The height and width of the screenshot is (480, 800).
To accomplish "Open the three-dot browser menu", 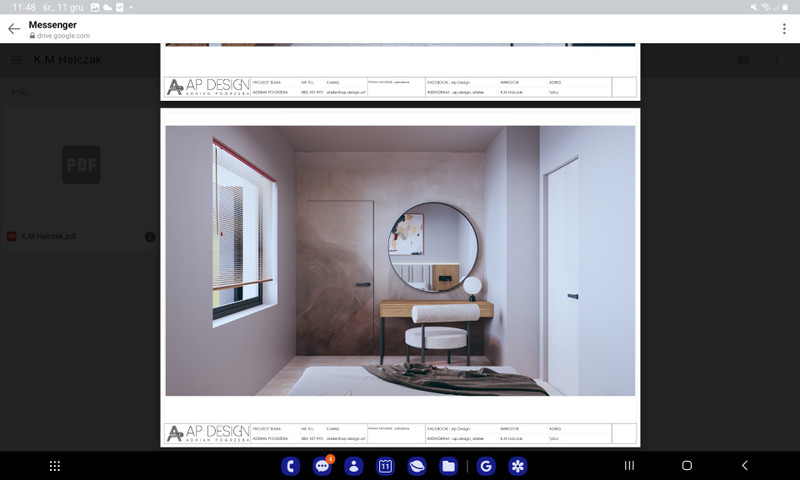I will click(784, 29).
